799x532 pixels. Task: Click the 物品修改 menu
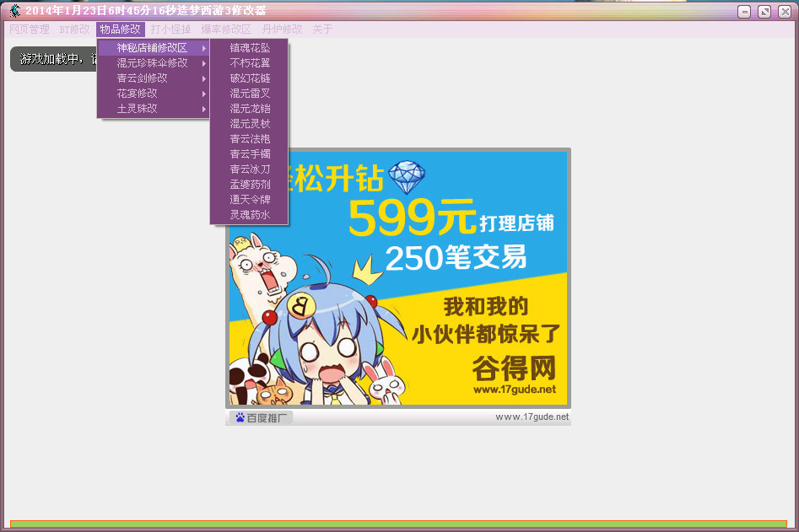pos(121,30)
